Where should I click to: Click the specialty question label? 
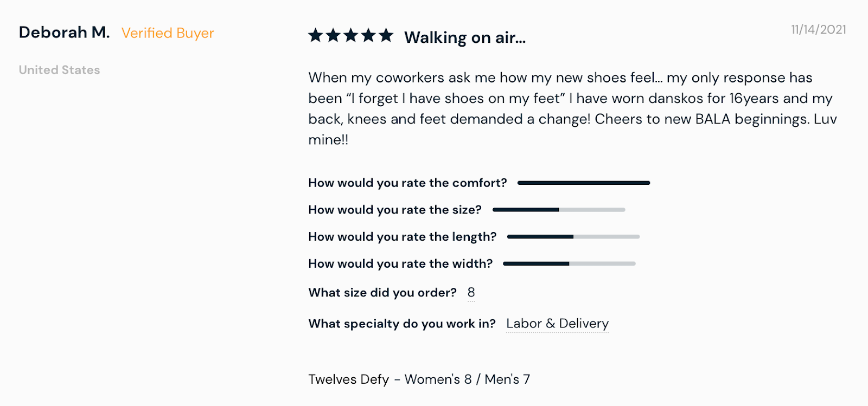click(402, 324)
